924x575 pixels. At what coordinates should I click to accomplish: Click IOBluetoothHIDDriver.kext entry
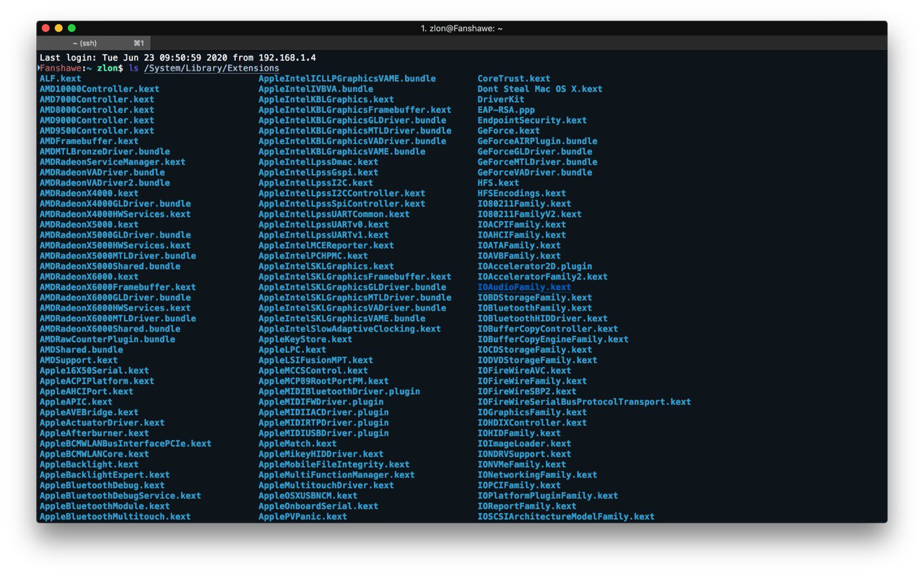pos(543,319)
